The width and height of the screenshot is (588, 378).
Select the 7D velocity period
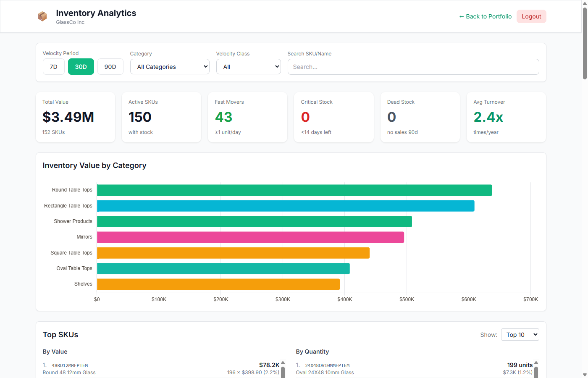click(53, 66)
